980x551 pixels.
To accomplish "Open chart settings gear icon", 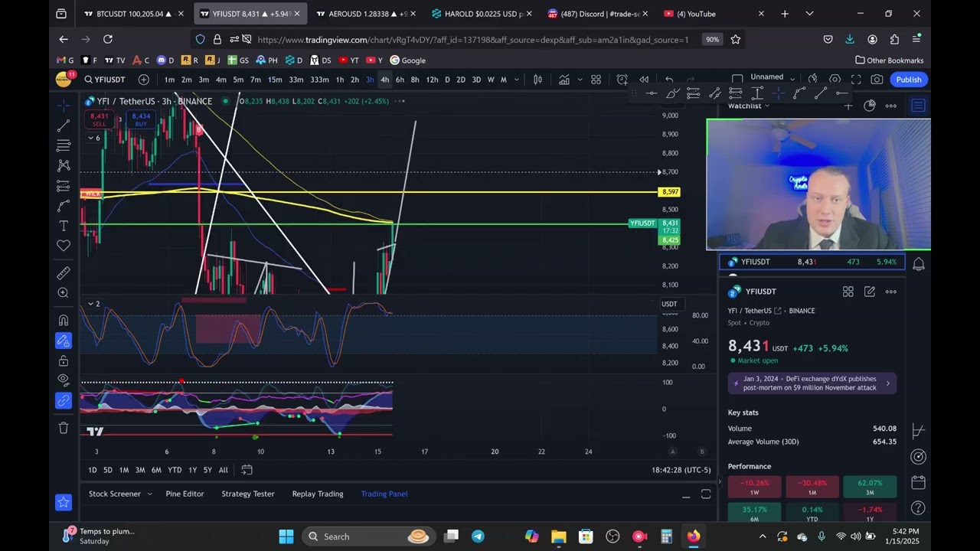I will click(835, 80).
